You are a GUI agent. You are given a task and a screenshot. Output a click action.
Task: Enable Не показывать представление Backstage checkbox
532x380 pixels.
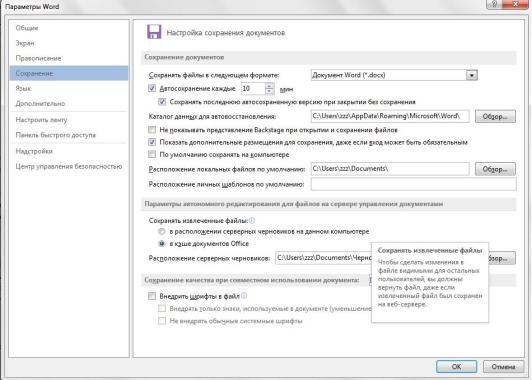[x=152, y=130]
